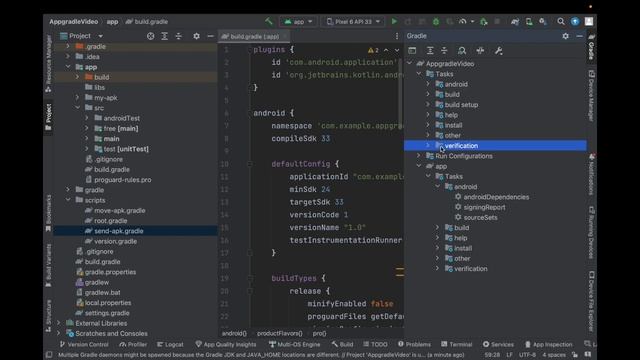
Task: Click Execute Gradle Task icon
Action: click(x=412, y=51)
